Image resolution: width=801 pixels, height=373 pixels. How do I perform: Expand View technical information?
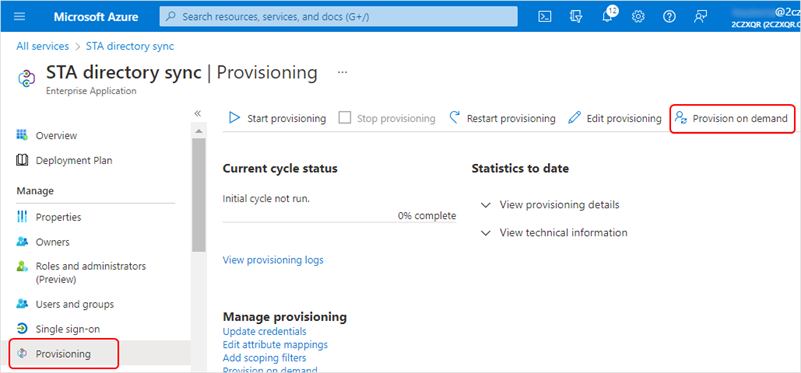[554, 233]
